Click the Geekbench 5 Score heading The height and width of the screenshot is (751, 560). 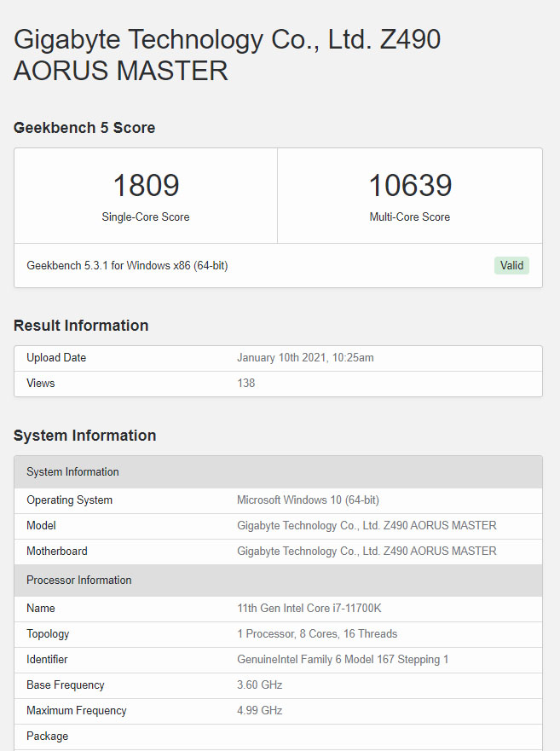point(84,127)
